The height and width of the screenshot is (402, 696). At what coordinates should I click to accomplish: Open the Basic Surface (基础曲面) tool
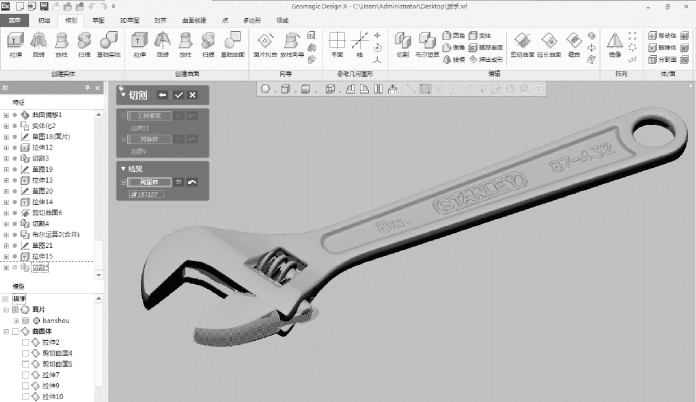[x=233, y=44]
